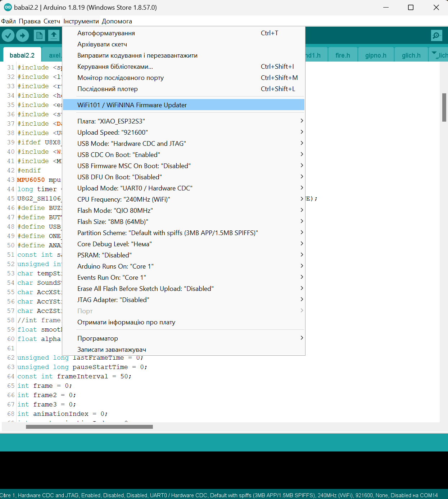Click code line 'int frame3 = 0;'
Image resolution: width=448 pixels, height=499 pixels.
46,404
